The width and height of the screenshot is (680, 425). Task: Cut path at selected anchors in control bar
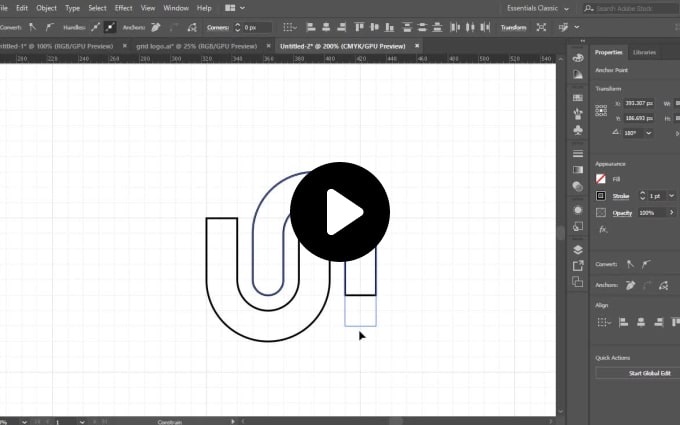[192, 27]
